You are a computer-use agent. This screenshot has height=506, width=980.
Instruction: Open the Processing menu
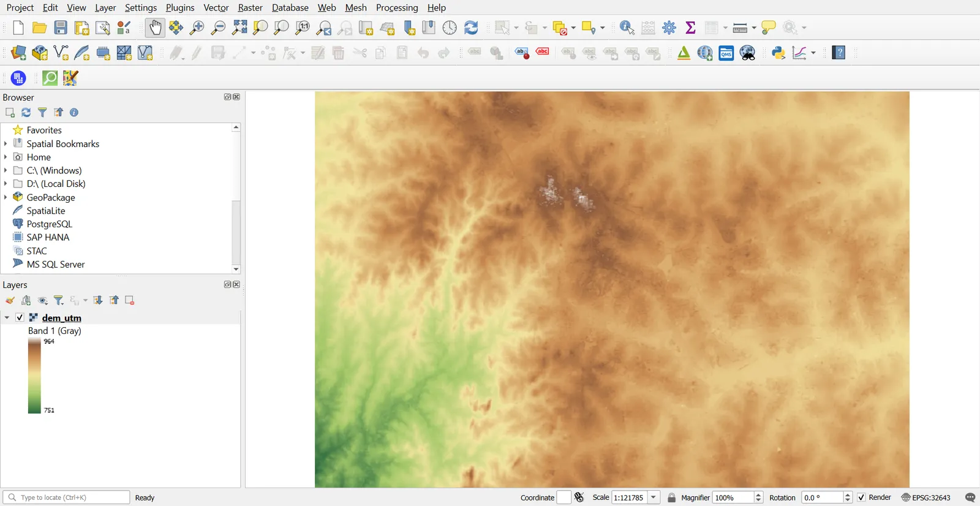pyautogui.click(x=397, y=7)
